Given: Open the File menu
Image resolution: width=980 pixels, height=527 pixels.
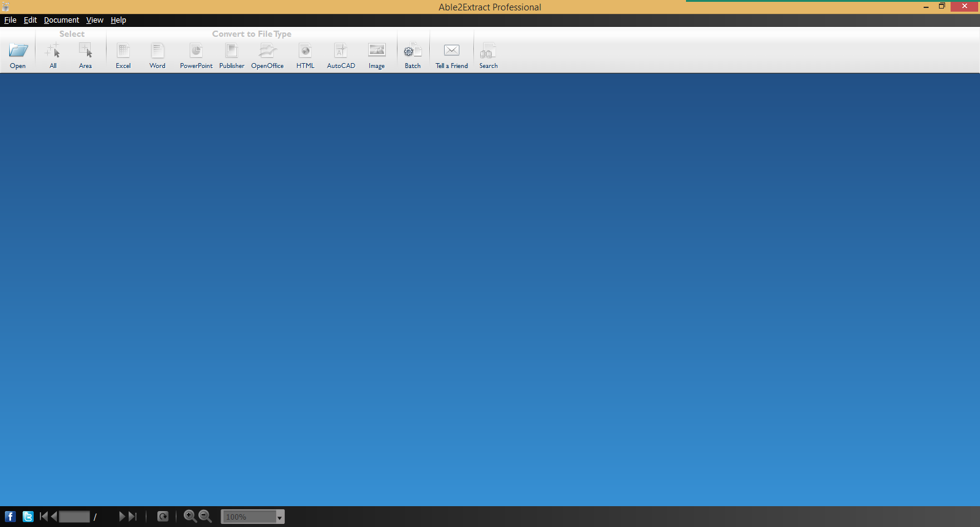Looking at the screenshot, I should click(x=10, y=20).
